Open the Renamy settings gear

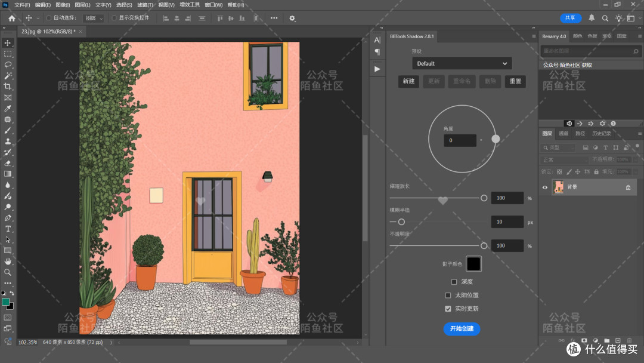pyautogui.click(x=602, y=124)
